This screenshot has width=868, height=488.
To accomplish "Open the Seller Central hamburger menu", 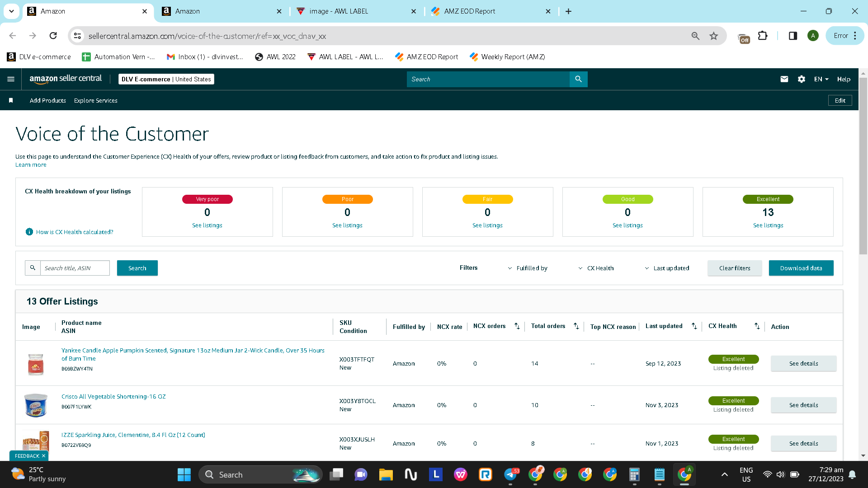I will coord(11,79).
